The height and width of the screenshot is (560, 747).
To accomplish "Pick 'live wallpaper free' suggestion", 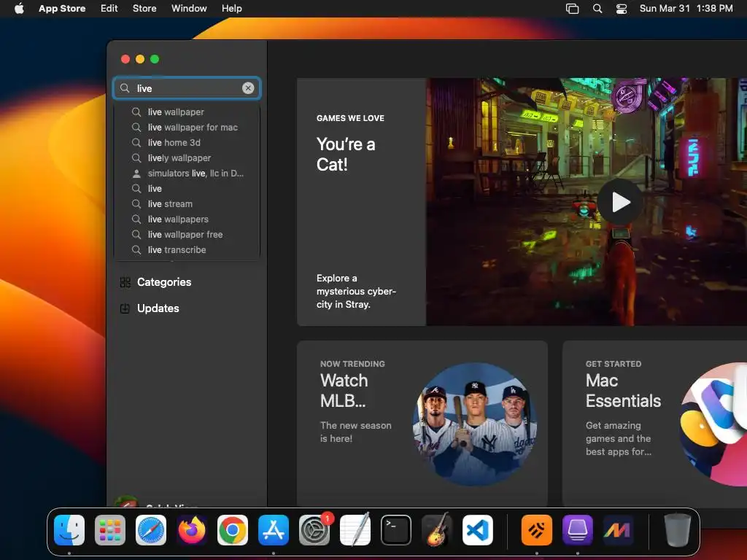I will coord(187,234).
